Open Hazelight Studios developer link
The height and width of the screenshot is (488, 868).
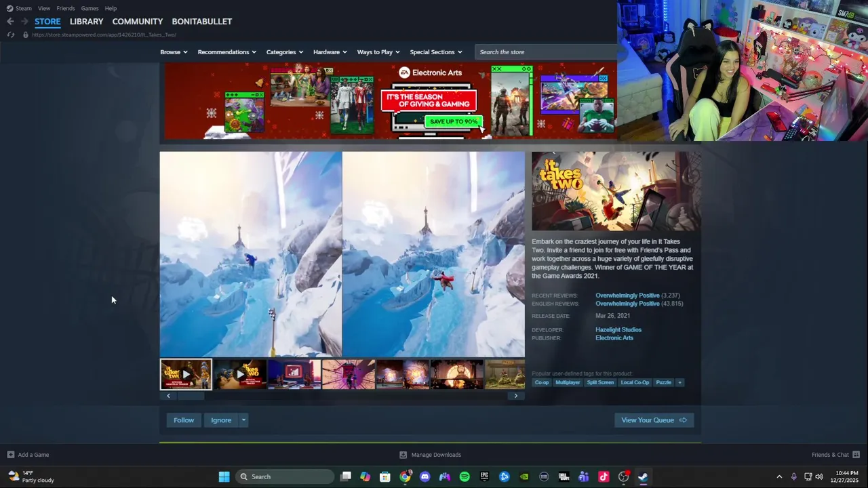(x=618, y=330)
